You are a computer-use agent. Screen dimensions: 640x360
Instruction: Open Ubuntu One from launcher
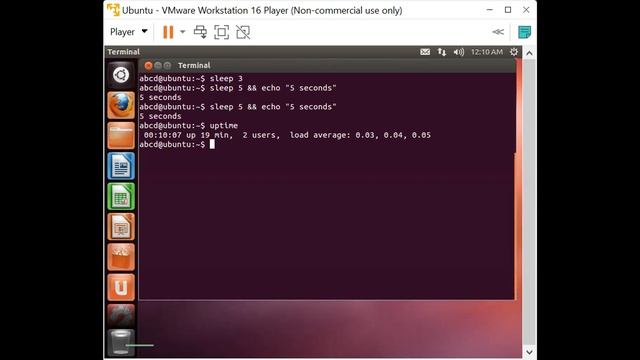tap(121, 287)
